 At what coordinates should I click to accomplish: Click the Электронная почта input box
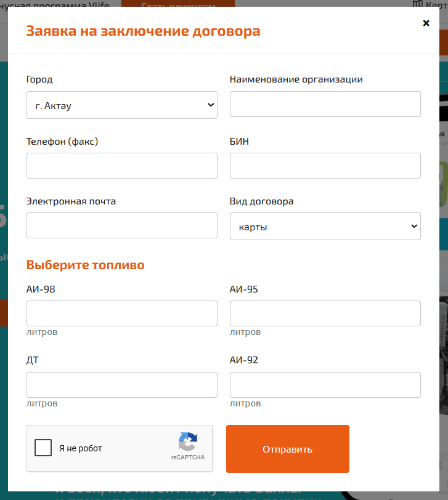122,225
